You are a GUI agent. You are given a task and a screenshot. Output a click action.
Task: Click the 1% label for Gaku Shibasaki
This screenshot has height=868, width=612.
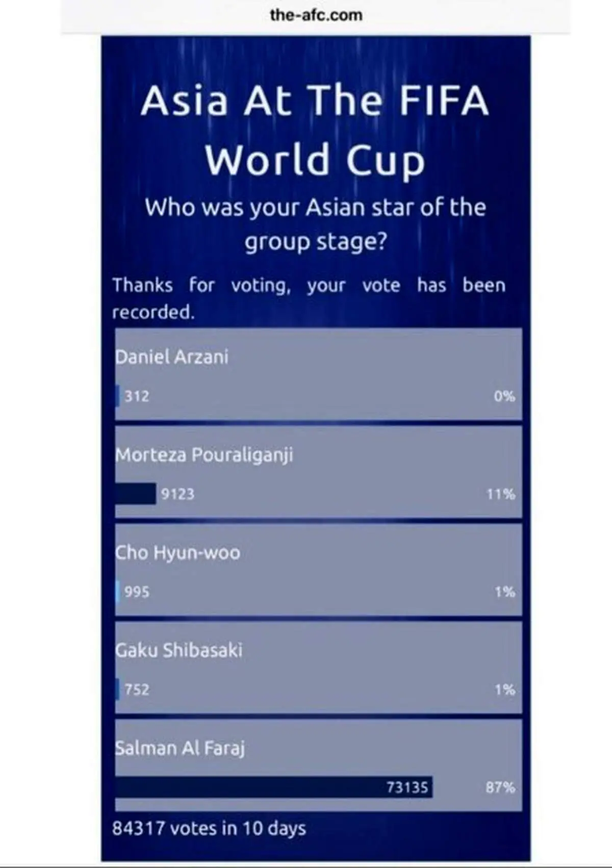(x=505, y=690)
